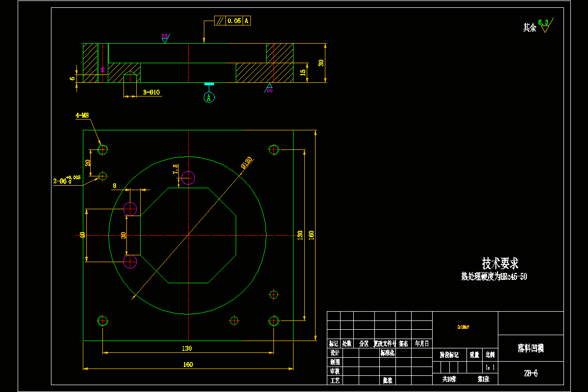Screen dimensions: 588x392
Task: Click the 比例 header cell
Action: click(490, 354)
